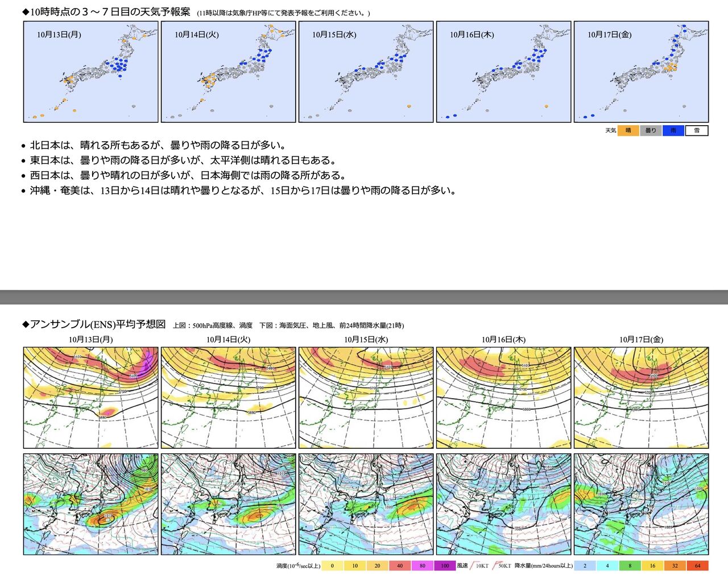Choose the red-orange precipitation legend swatch labeled 64
The height and width of the screenshot is (574, 728).
[x=697, y=565]
